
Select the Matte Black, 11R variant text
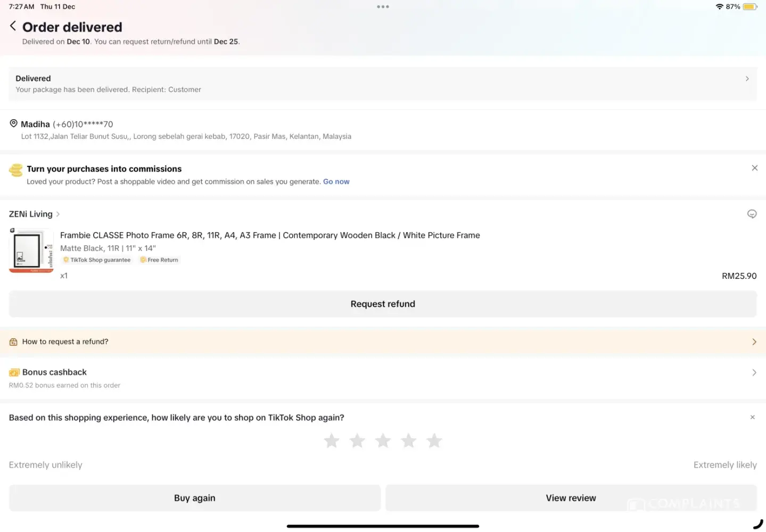tap(108, 248)
